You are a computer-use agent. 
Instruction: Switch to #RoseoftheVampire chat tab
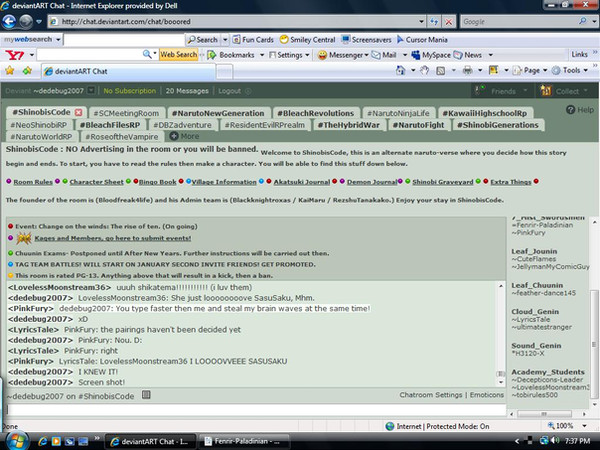[122, 137]
